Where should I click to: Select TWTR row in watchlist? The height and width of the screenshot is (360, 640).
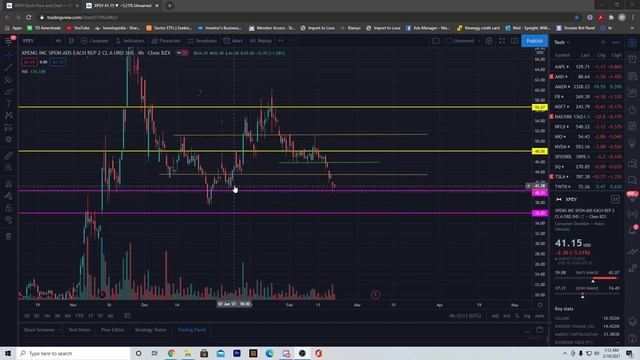(x=587, y=187)
